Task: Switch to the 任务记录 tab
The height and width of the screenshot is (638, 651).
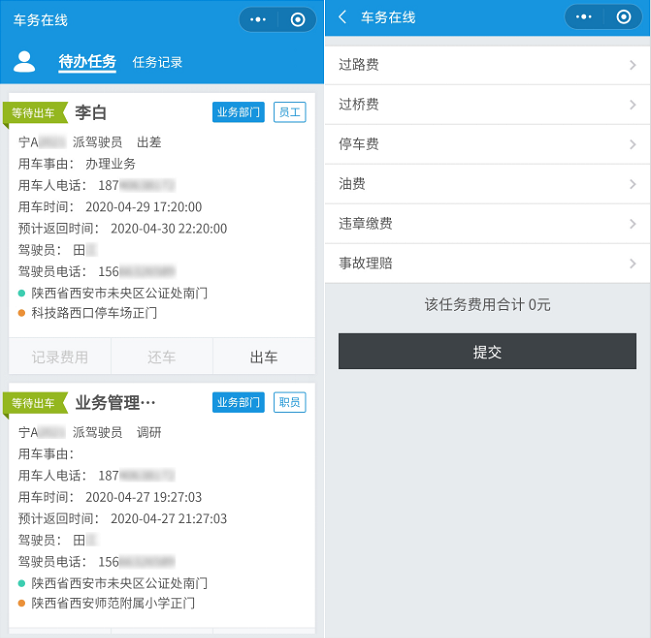Action: point(158,62)
